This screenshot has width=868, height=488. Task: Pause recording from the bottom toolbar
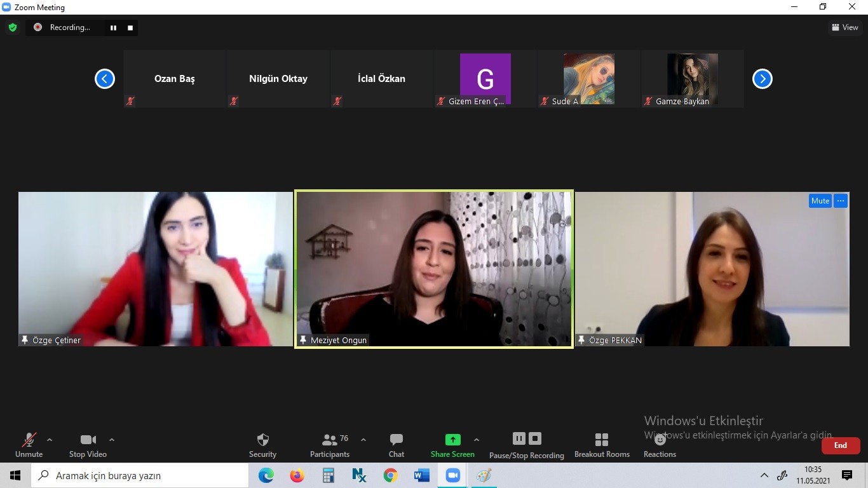[519, 438]
